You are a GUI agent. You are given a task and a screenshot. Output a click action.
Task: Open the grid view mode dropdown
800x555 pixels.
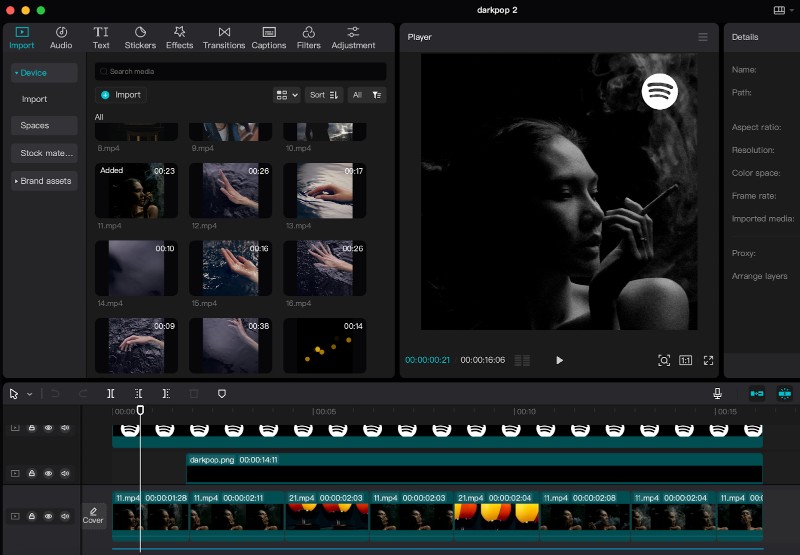287,95
